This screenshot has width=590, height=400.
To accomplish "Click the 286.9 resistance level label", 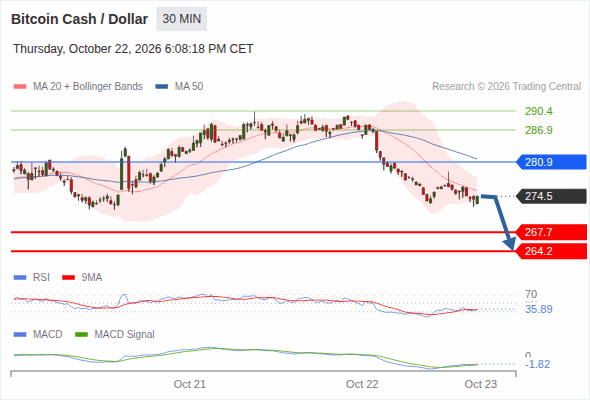I will pyautogui.click(x=539, y=130).
